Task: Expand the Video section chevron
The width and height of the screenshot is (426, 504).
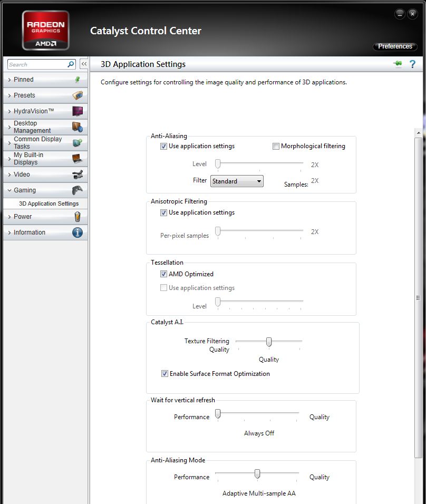Action: click(x=9, y=175)
